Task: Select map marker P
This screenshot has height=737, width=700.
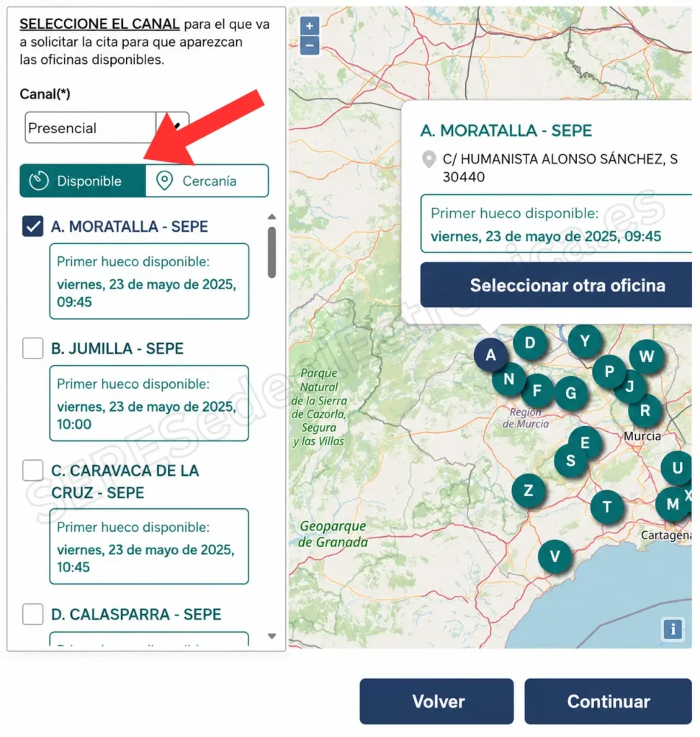Action: point(609,371)
